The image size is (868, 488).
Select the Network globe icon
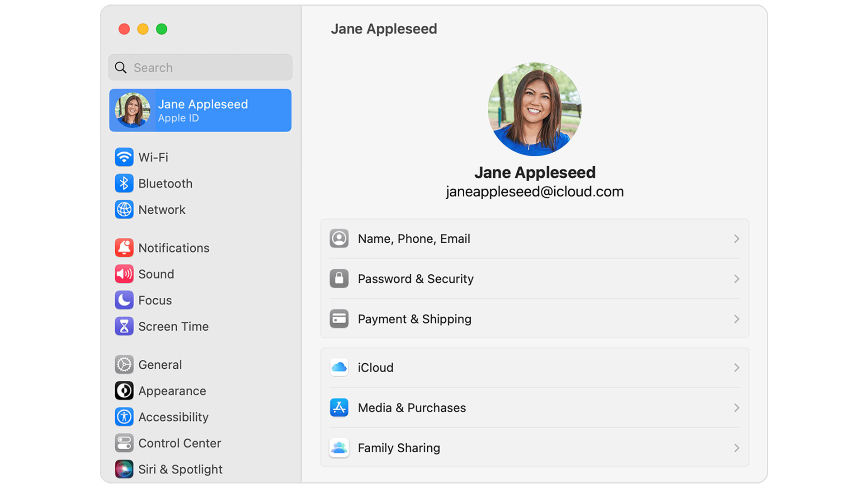(x=124, y=210)
